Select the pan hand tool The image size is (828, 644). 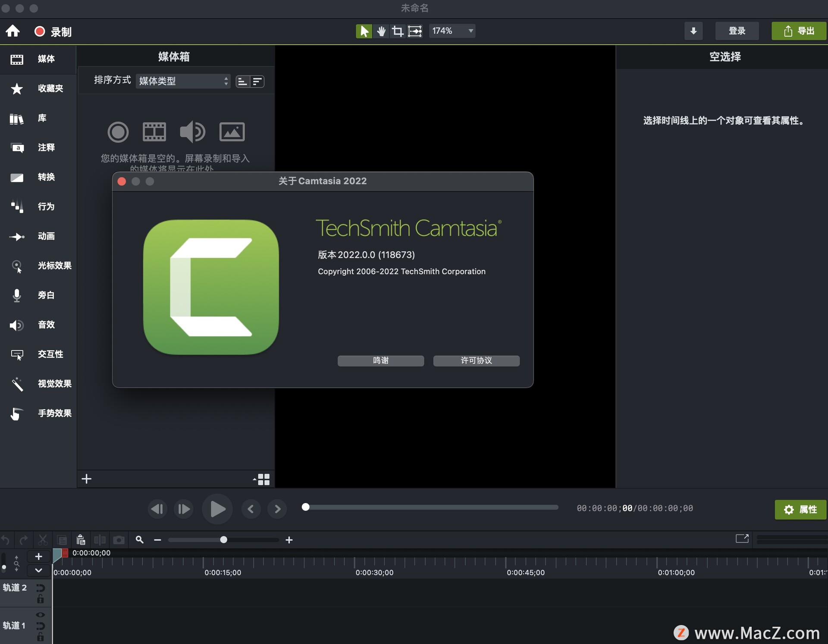(x=381, y=31)
